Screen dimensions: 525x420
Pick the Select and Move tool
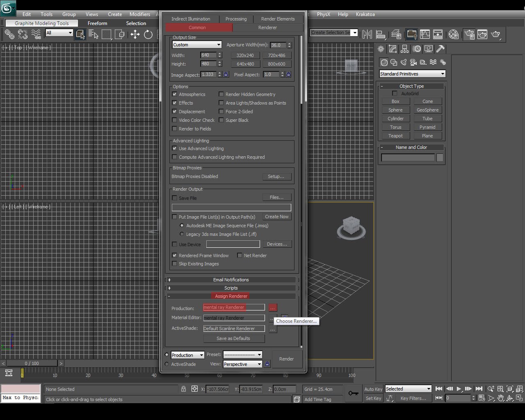pyautogui.click(x=135, y=34)
